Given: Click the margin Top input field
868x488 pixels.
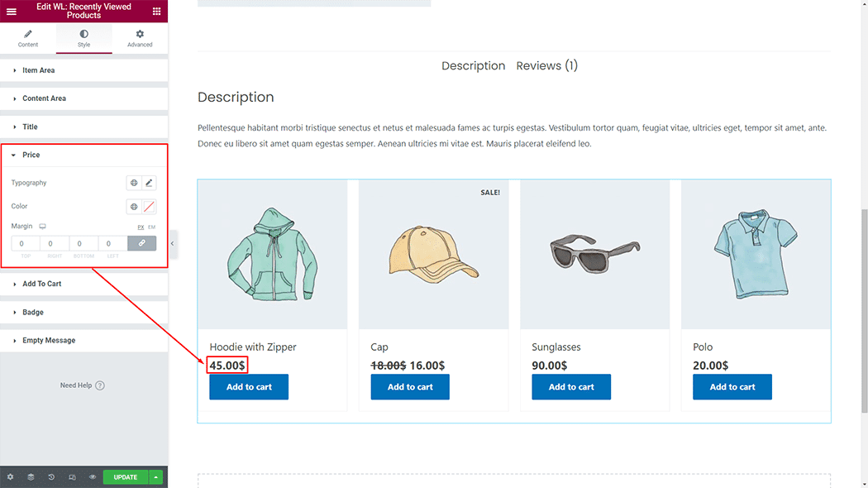Looking at the screenshot, I should pyautogui.click(x=23, y=243).
